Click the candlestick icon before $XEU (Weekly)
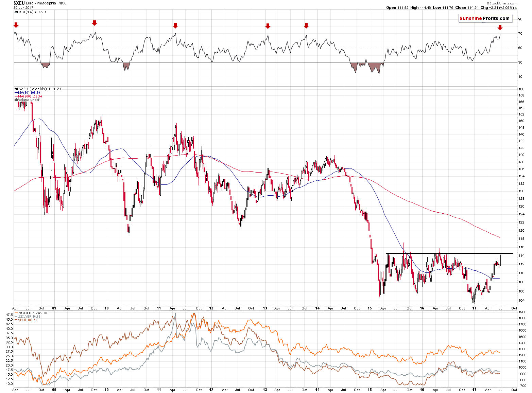The height and width of the screenshot is (393, 532). [16, 89]
